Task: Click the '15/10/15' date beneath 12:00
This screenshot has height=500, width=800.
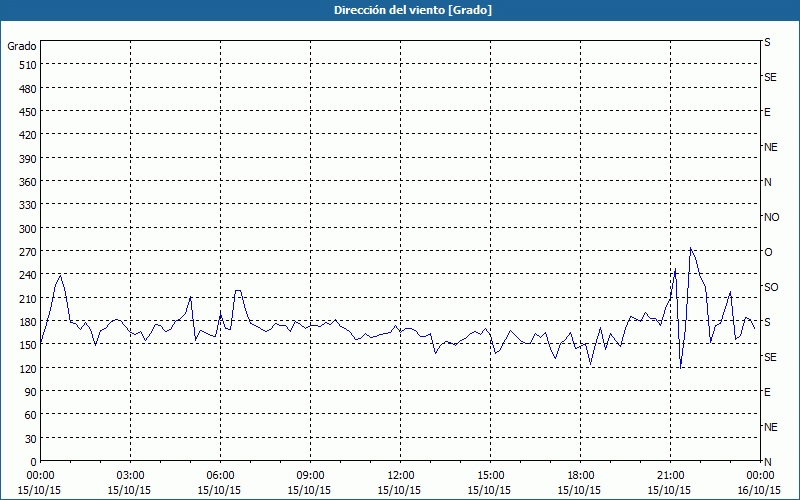Action: click(x=399, y=490)
